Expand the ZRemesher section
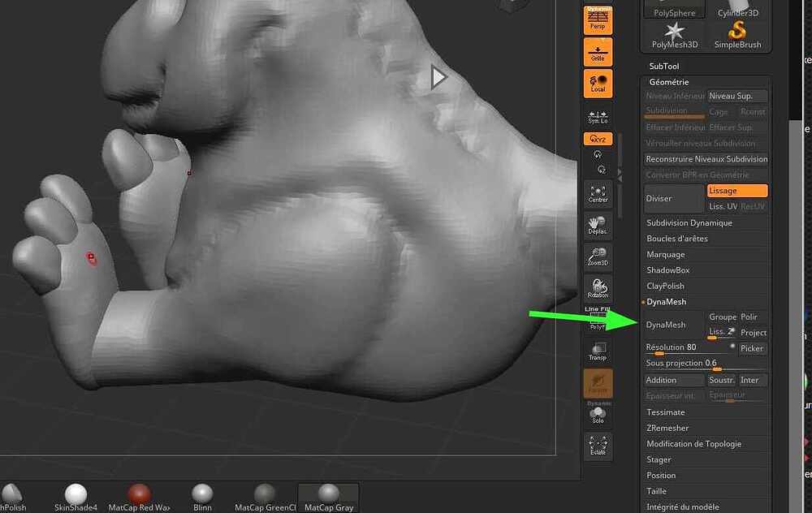812x513 pixels. tap(667, 428)
